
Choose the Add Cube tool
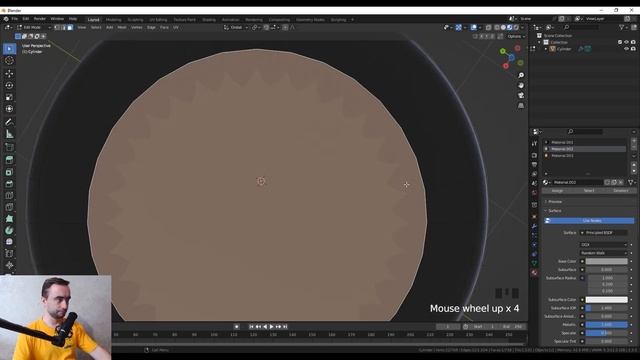pos(9,147)
